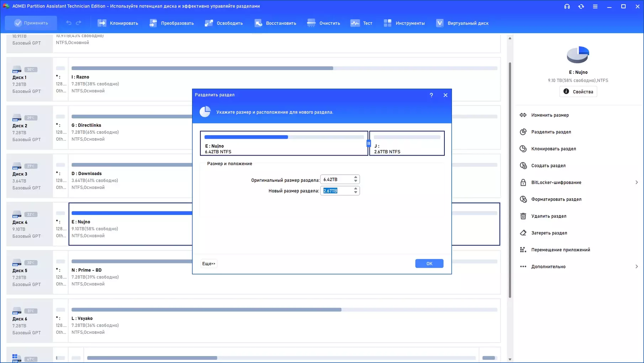This screenshot has height=363, width=644.
Task: Click the headset support icon in title bar
Action: click(567, 6)
